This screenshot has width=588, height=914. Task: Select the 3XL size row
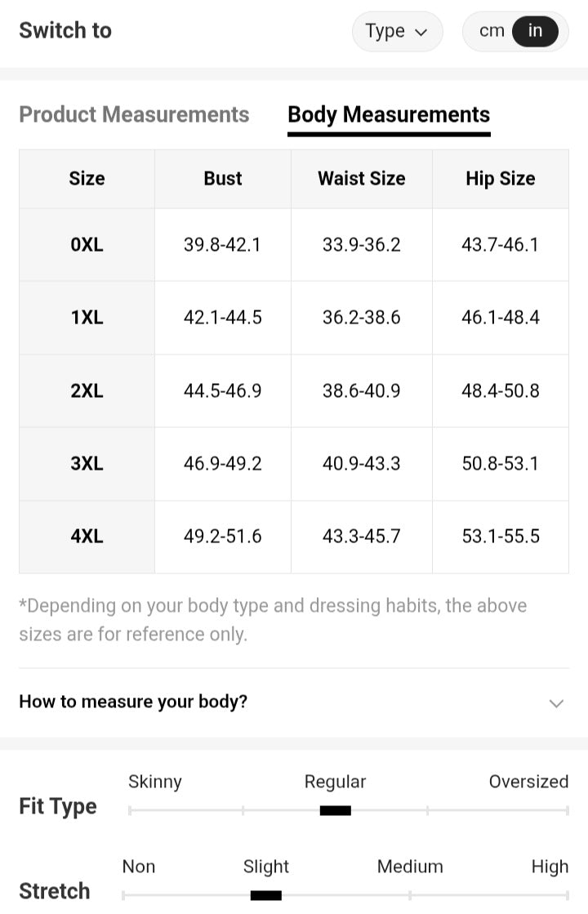point(87,463)
